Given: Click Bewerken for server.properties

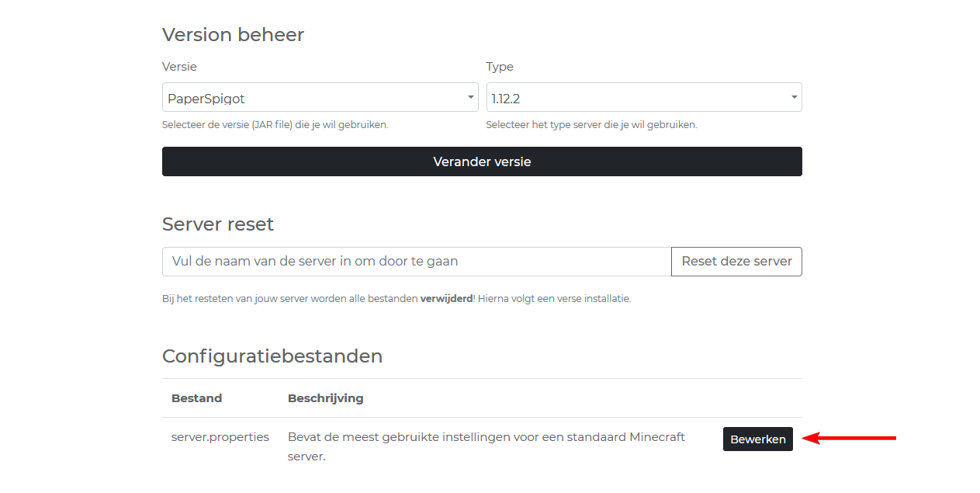Looking at the screenshot, I should [757, 439].
